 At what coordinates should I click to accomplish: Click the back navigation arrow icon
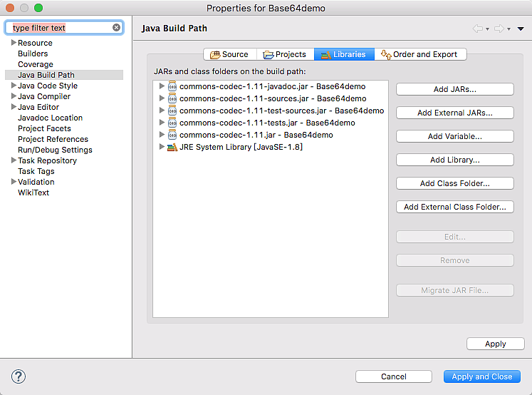coord(478,29)
